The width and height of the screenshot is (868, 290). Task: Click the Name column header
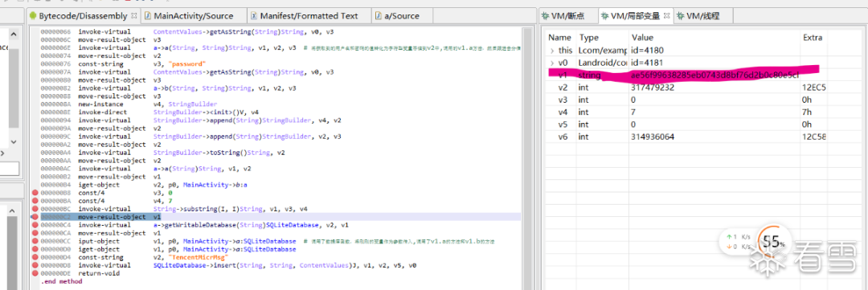click(559, 38)
